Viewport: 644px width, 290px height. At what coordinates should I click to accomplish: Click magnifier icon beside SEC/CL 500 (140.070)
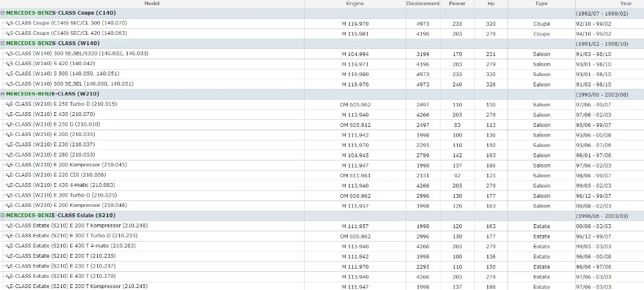(7, 23)
